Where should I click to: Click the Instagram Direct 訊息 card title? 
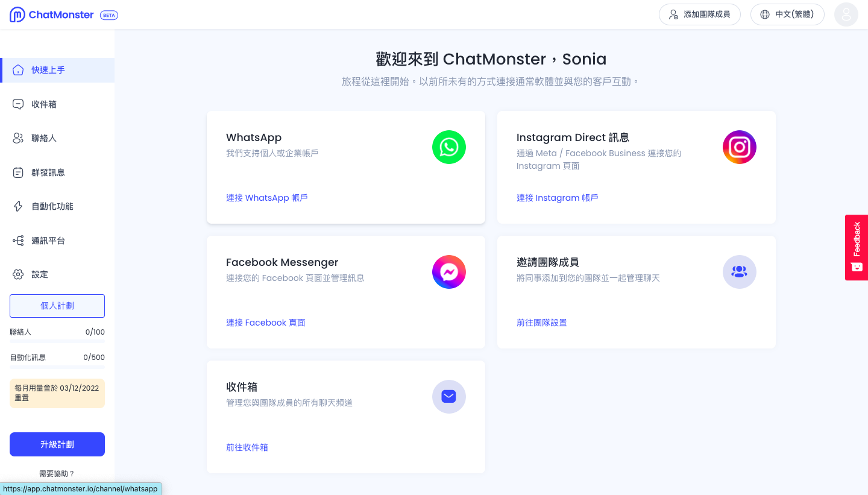click(x=573, y=137)
